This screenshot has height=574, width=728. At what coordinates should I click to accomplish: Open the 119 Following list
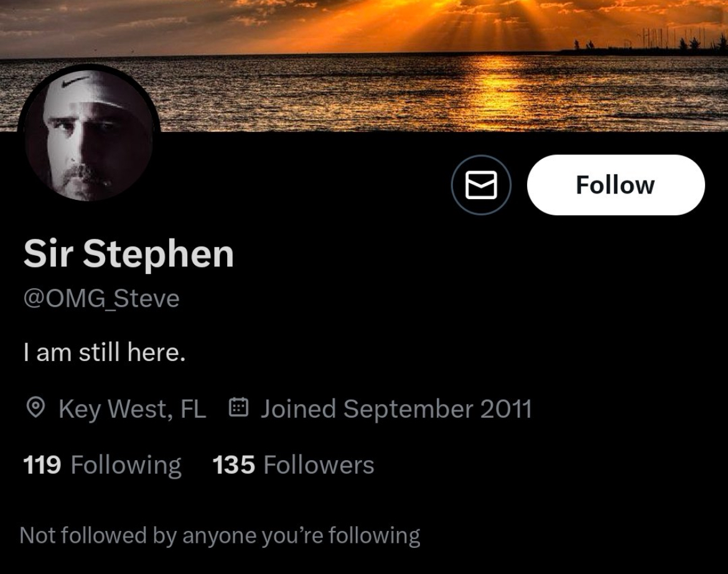102,465
